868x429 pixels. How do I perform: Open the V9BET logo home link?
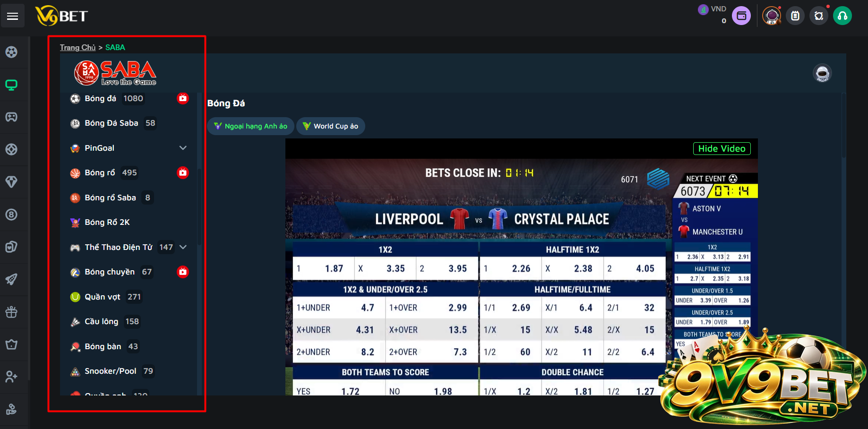(x=62, y=17)
